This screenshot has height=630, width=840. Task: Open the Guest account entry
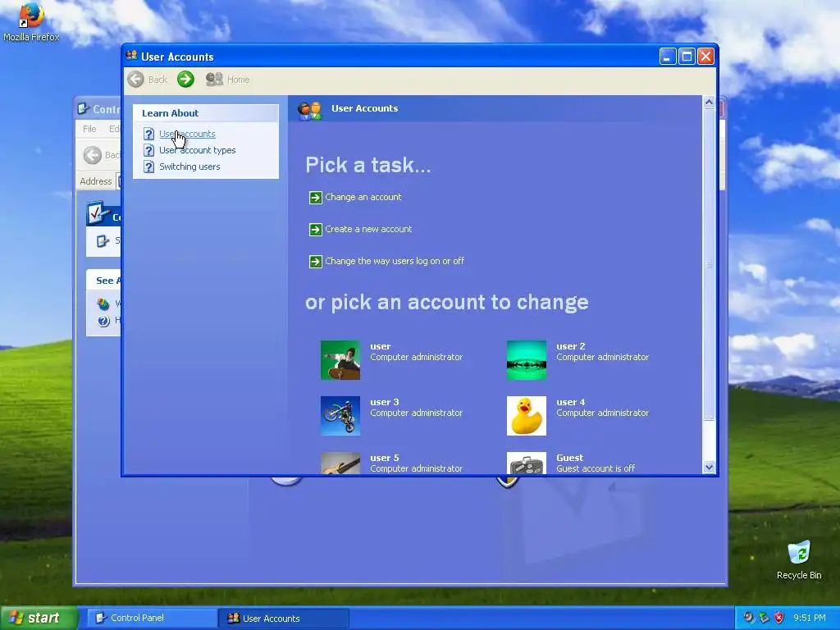pos(569,458)
